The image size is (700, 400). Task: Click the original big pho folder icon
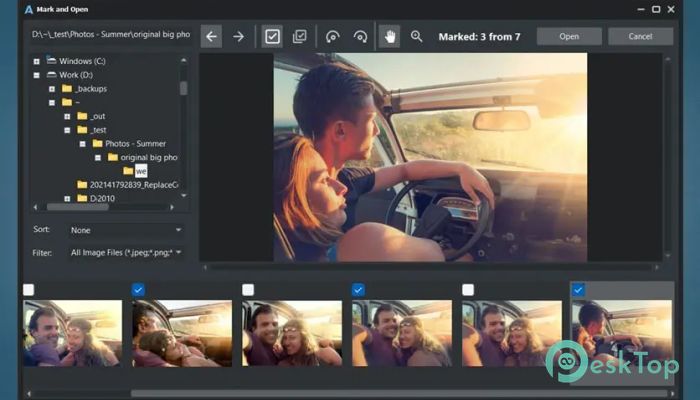(113, 157)
